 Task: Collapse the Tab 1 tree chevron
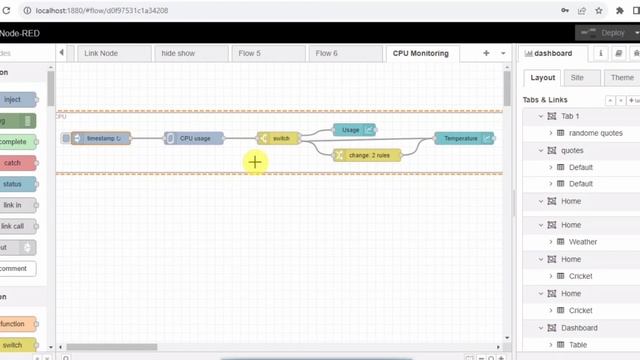click(540, 116)
